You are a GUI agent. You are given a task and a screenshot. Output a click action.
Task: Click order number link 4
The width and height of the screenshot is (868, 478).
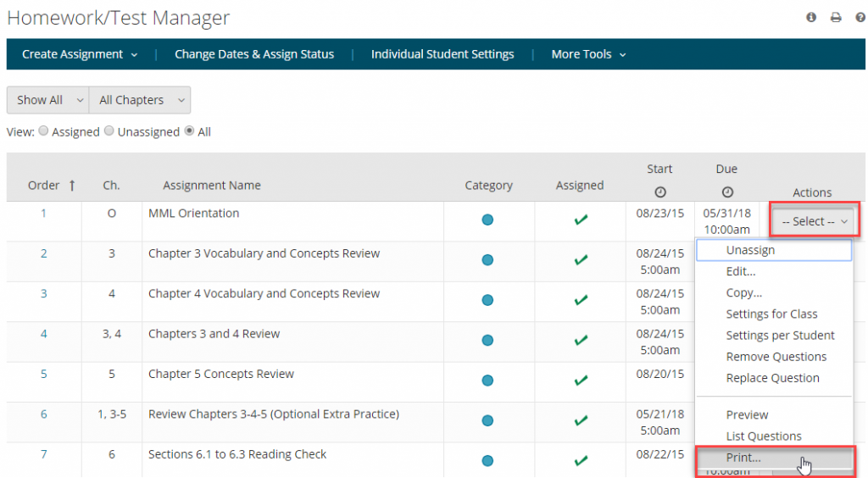tap(44, 334)
